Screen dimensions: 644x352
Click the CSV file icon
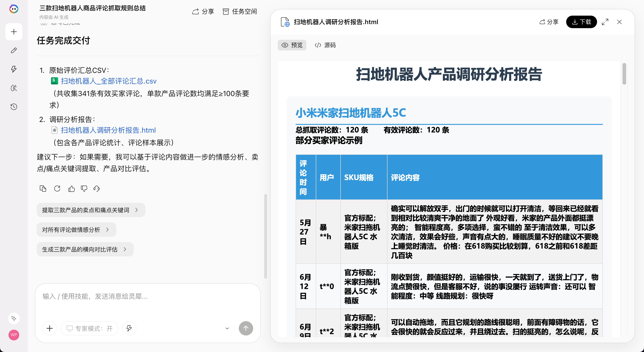click(54, 81)
